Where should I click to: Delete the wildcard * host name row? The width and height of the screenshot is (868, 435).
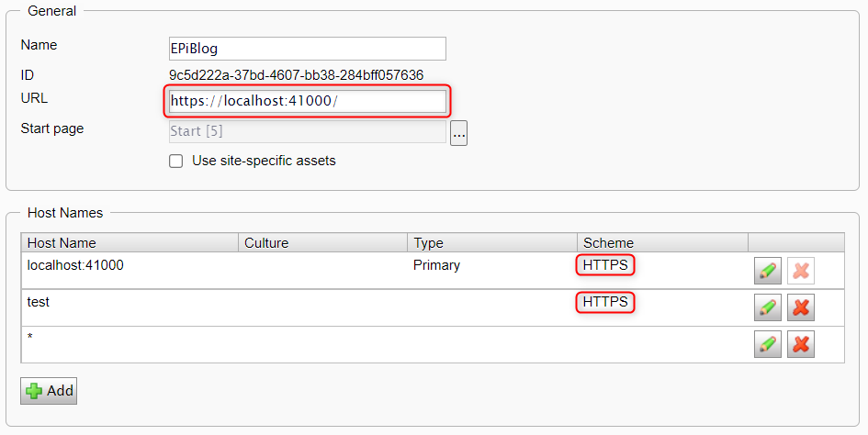(x=801, y=344)
